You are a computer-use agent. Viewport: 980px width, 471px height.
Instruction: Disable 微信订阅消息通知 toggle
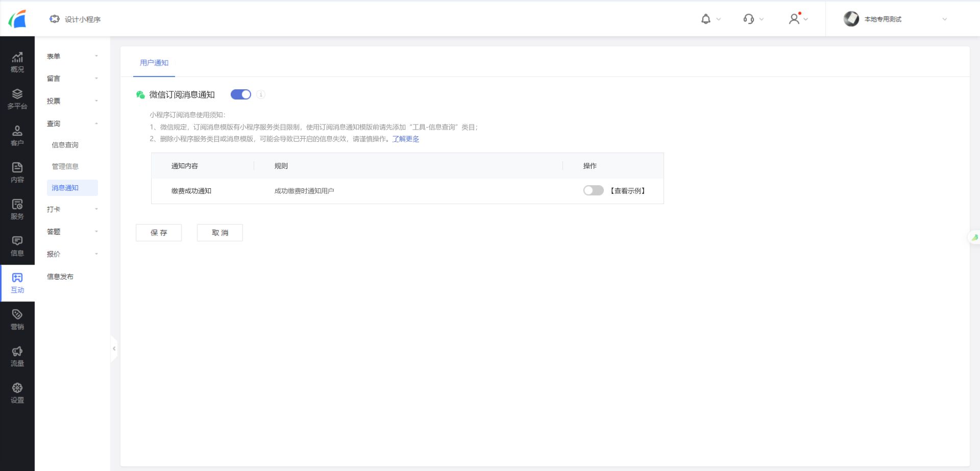[x=241, y=94]
